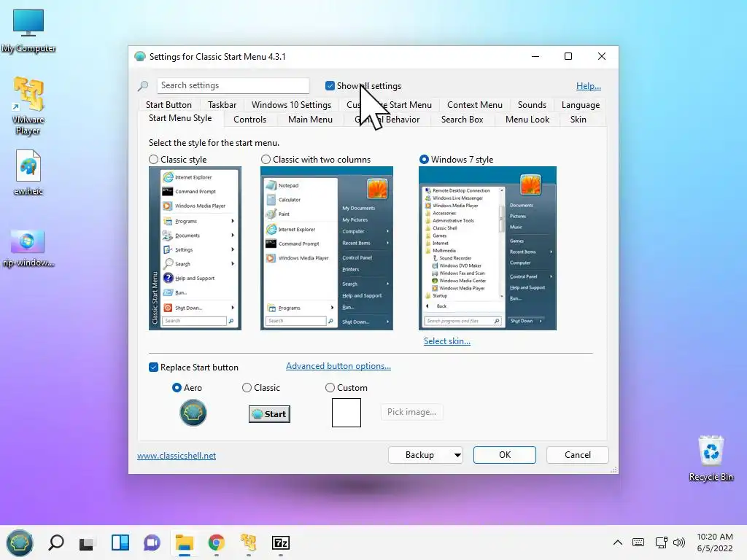
Task: Launch Chat app from taskbar
Action: coord(152,542)
